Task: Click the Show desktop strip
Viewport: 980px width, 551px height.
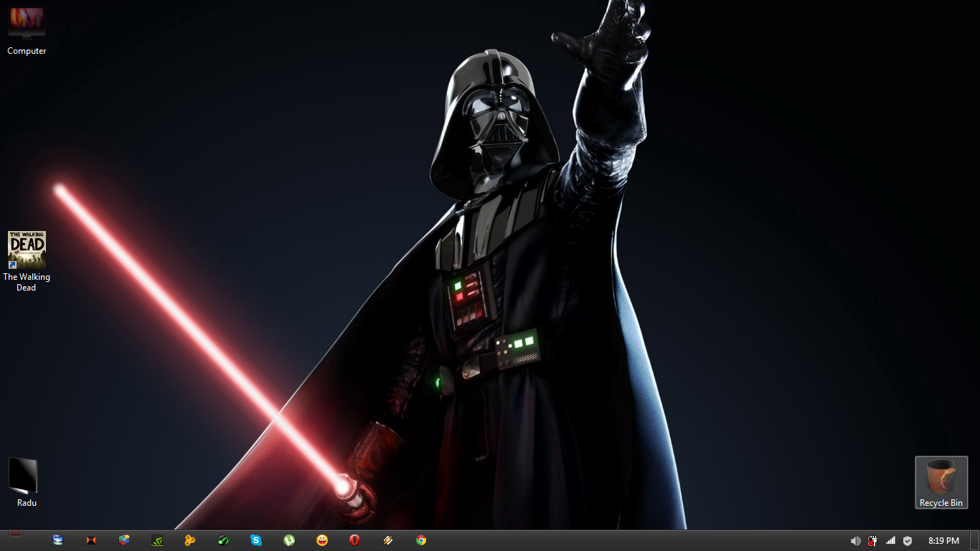Action: (x=975, y=541)
